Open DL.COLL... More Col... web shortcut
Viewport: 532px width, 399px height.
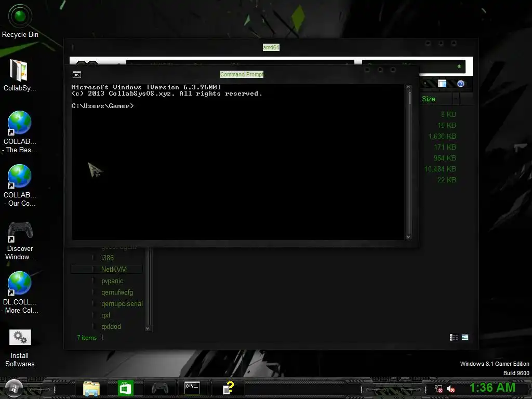pyautogui.click(x=20, y=292)
